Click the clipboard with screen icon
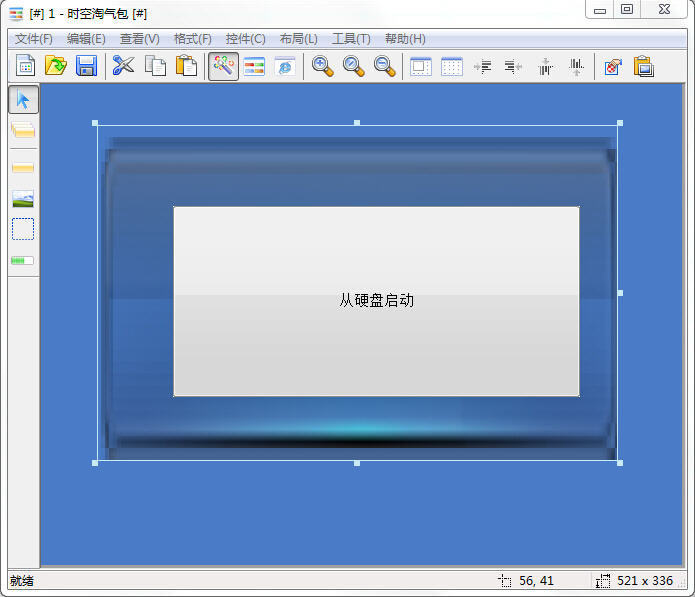This screenshot has width=695, height=597. coord(644,66)
